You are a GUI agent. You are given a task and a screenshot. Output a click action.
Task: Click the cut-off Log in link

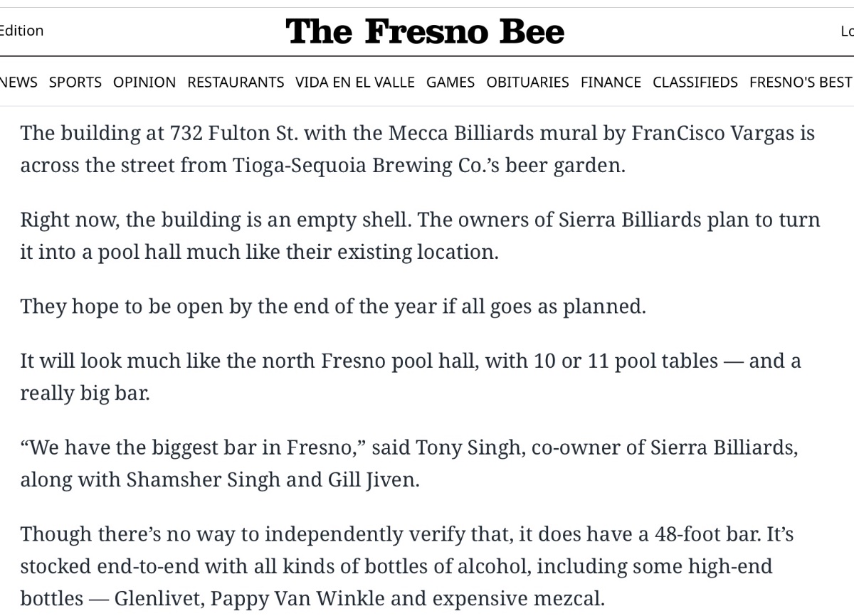coord(847,31)
